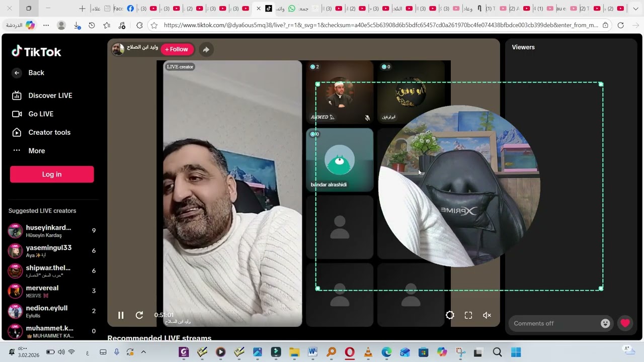Expand the tab list dropdown chevron

click(635, 9)
